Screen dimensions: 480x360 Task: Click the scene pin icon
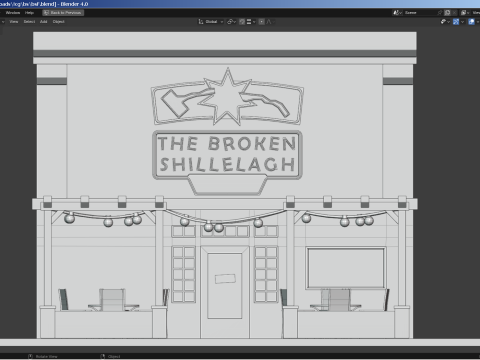(440, 13)
